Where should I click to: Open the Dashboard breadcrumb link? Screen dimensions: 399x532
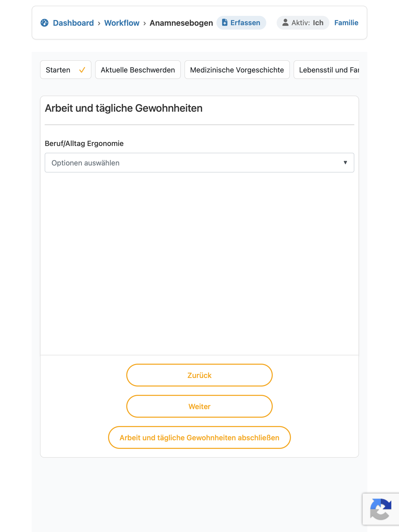tap(73, 23)
